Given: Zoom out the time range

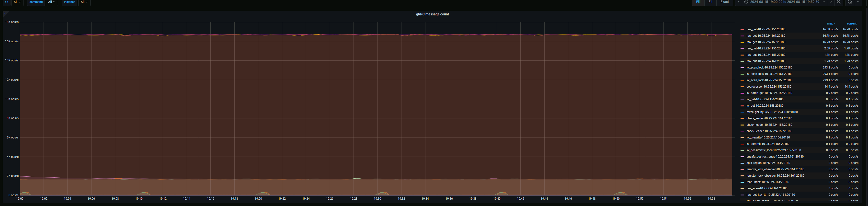Looking at the screenshot, I should coord(839,2).
